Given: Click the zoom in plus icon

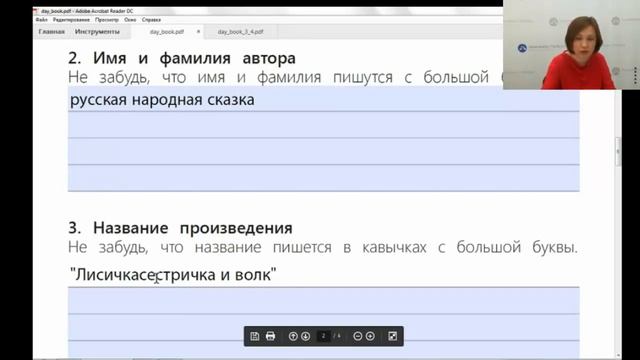Looking at the screenshot, I should [x=370, y=336].
